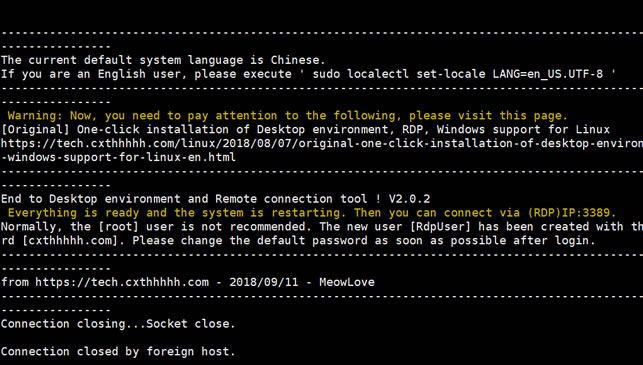Click the 'from https://tech.cxthhhhh.com' link
This screenshot has width=643, height=365.
105,282
